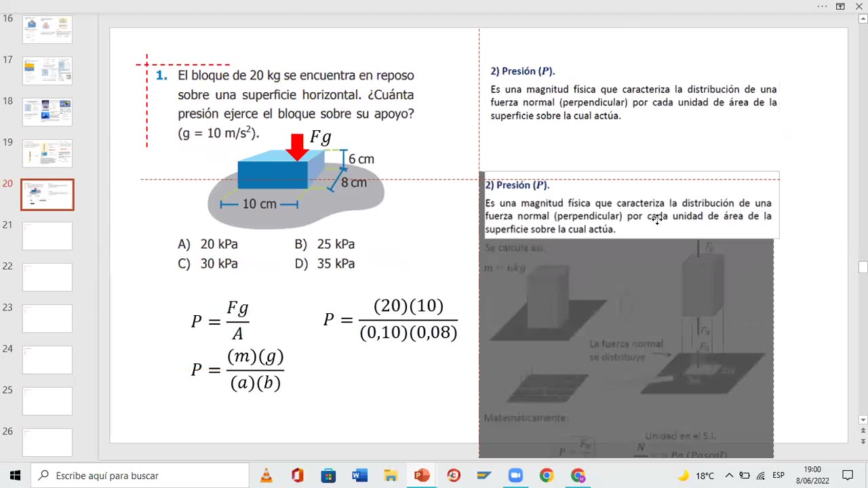Viewport: 868px width, 488px height.
Task: Click the '8 cm' depth label
Action: tap(354, 182)
